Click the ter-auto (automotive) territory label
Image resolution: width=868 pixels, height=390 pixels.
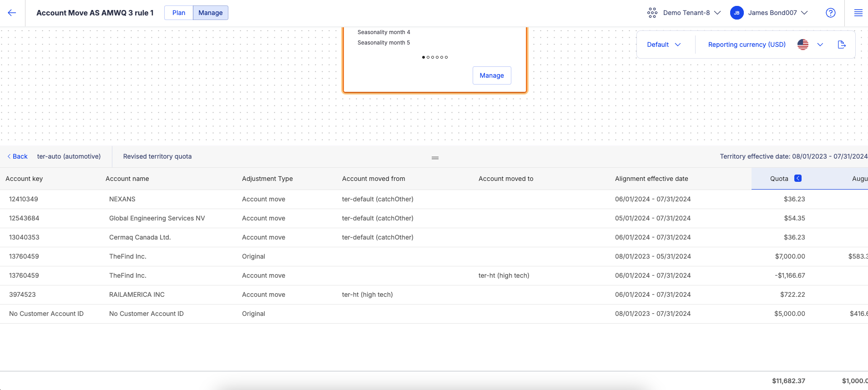point(69,156)
